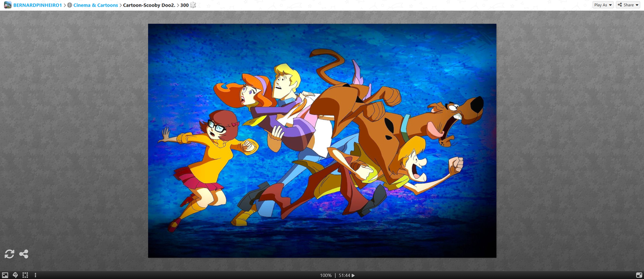Click the BERNARDPINHEIRO1 user avatar
Screen dimensions: 644x279
coord(8,5)
